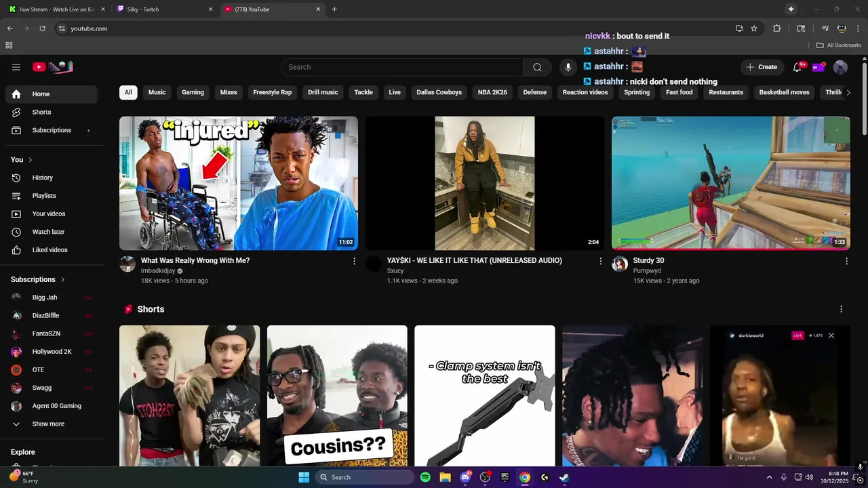Screen dimensions: 868x488
Task: Click the Gemini sparkle icon in title bar
Action: click(791, 9)
